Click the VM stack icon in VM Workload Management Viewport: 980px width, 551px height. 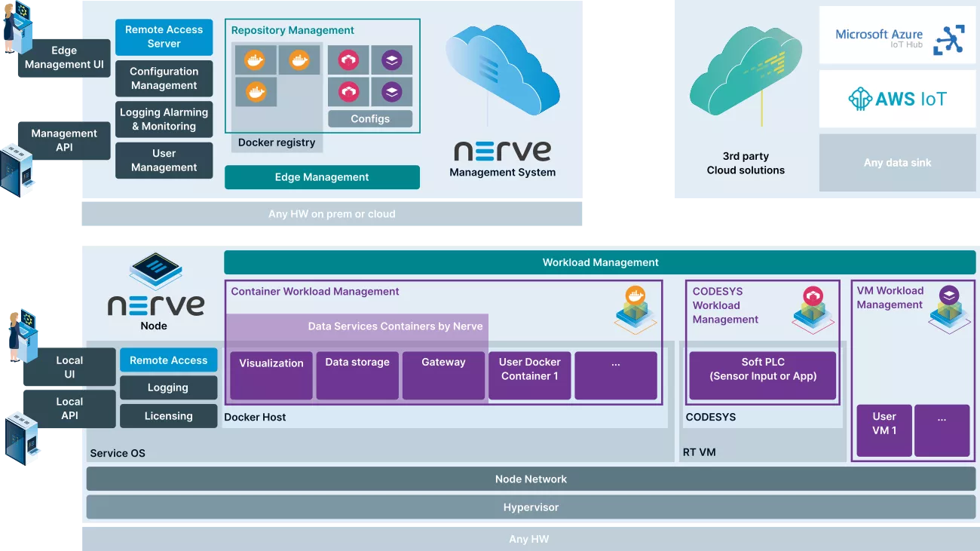(950, 309)
